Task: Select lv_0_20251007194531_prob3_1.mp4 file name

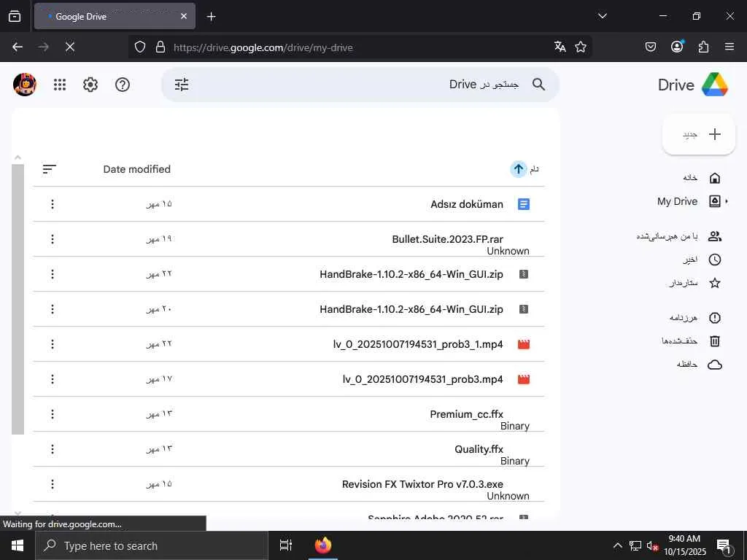Action: tap(418, 344)
